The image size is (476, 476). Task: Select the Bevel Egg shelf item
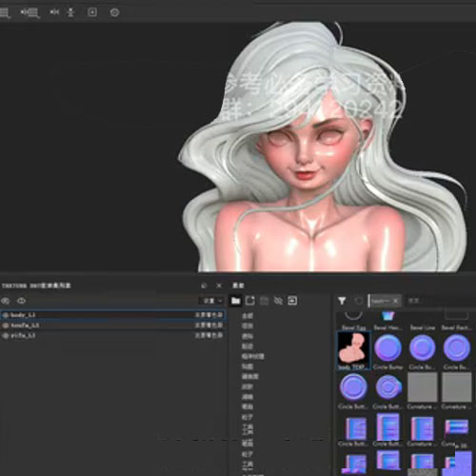tap(353, 321)
